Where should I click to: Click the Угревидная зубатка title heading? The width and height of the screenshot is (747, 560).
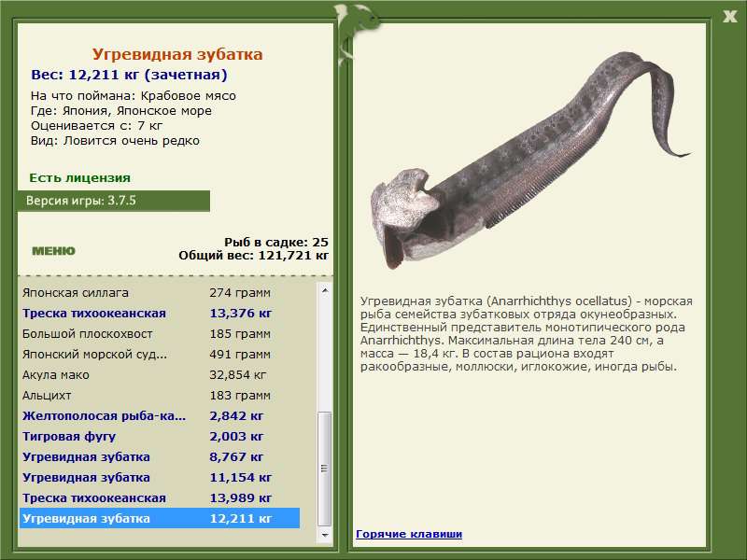tap(177, 54)
